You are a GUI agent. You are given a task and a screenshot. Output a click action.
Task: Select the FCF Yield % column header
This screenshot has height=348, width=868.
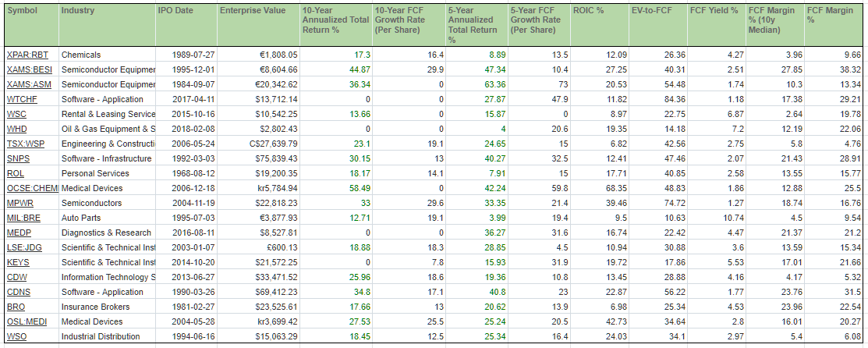tap(718, 26)
